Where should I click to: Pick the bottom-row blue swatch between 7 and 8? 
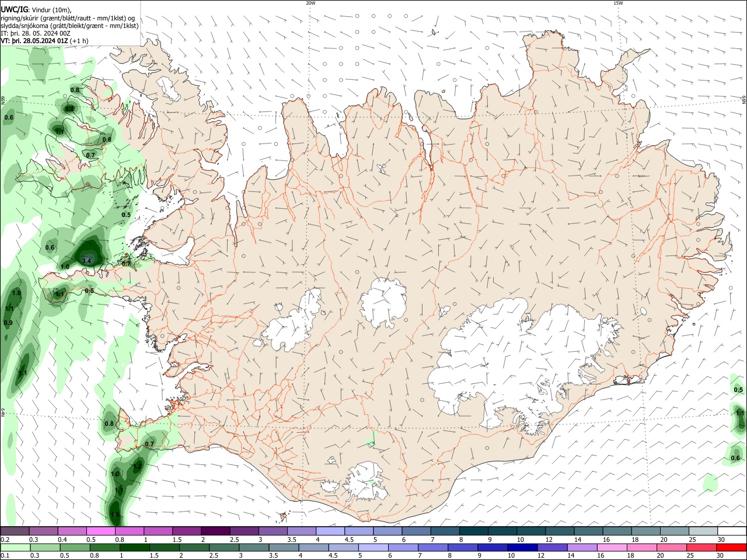(432, 547)
